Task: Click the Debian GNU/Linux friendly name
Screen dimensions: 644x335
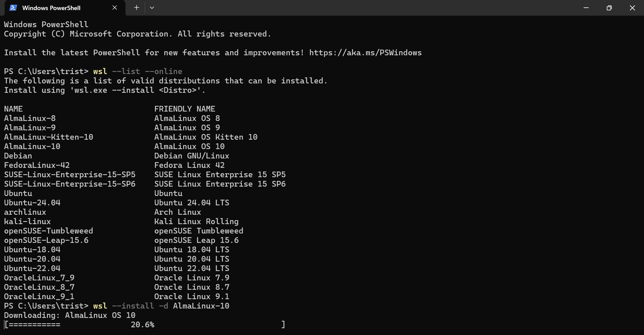Action: (192, 156)
